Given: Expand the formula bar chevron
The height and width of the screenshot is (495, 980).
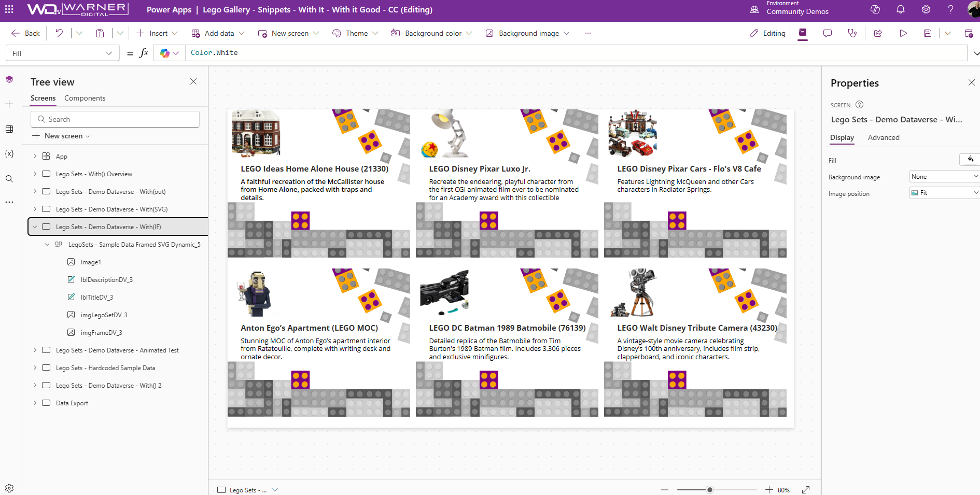Looking at the screenshot, I should pos(976,53).
